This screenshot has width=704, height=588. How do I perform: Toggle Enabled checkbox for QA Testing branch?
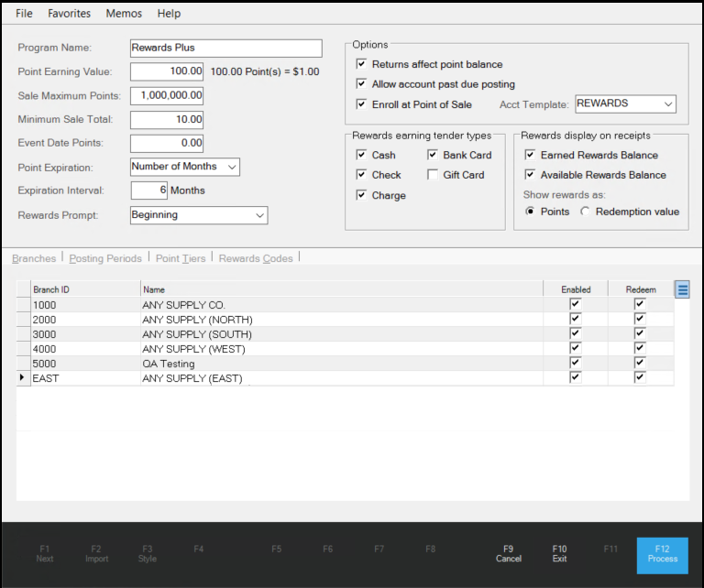(x=575, y=363)
